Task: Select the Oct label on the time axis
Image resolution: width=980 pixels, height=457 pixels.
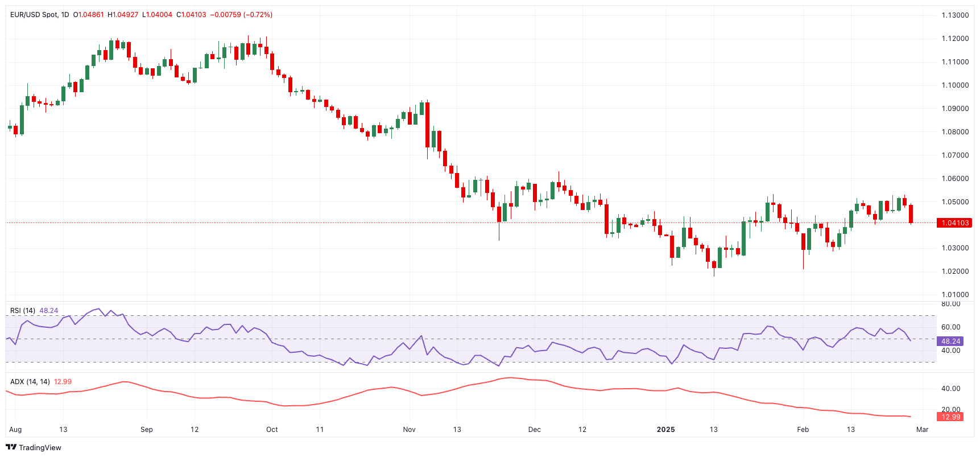Action: (272, 430)
